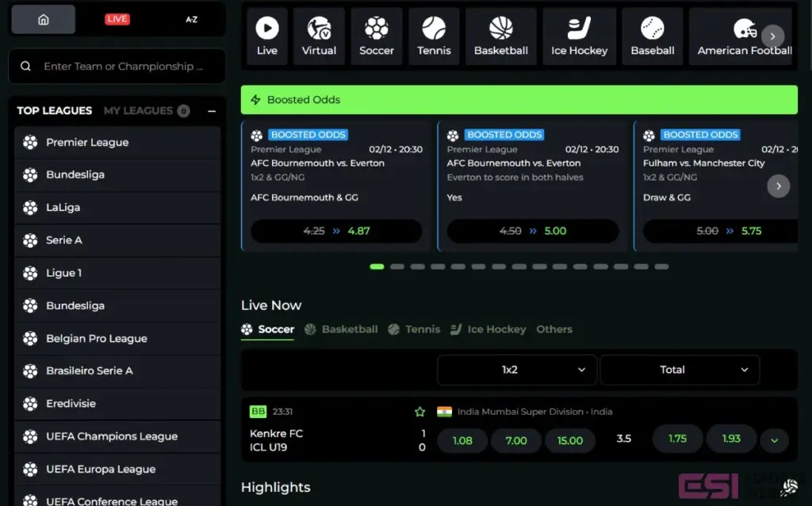
Task: Bet on ICL U19 at 15.00
Action: click(570, 441)
